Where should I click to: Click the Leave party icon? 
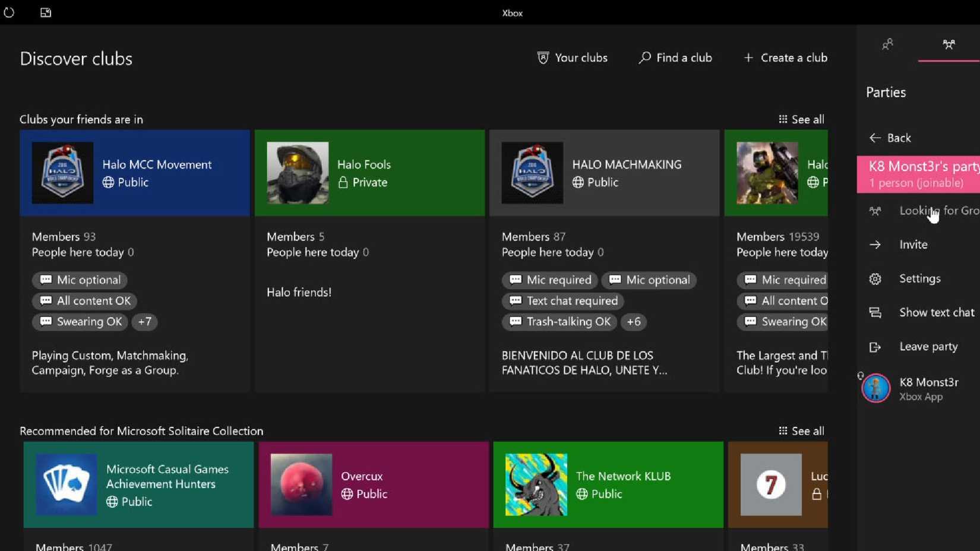click(x=875, y=346)
